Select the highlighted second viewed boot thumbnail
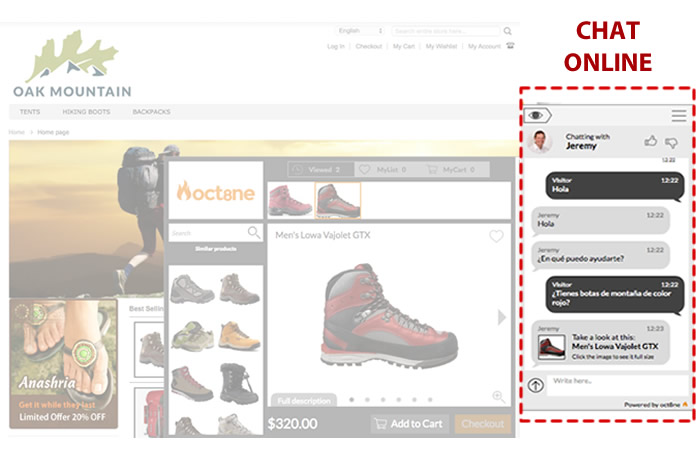Viewport: 700px width, 460px height. tap(338, 200)
